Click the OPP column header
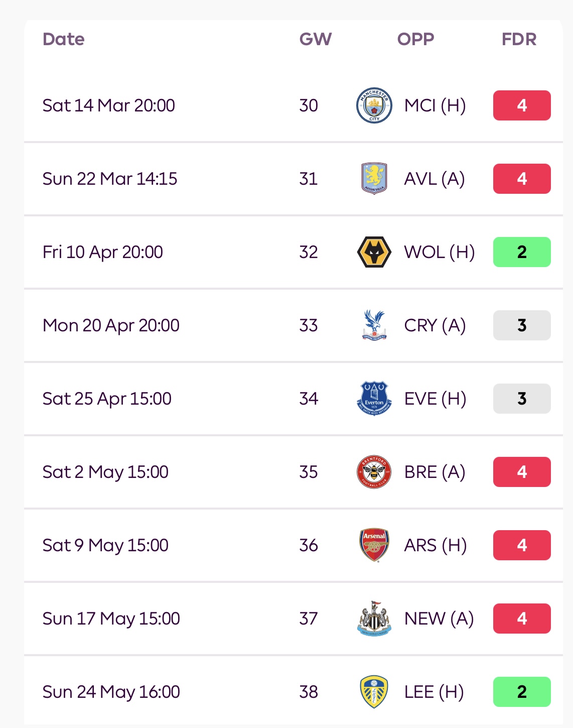The width and height of the screenshot is (573, 728). (x=415, y=39)
